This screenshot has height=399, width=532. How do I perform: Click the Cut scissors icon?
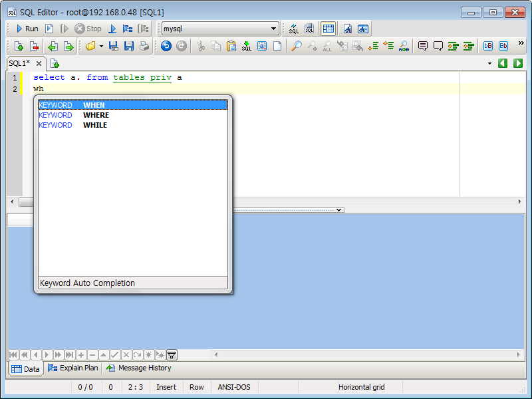tap(201, 46)
